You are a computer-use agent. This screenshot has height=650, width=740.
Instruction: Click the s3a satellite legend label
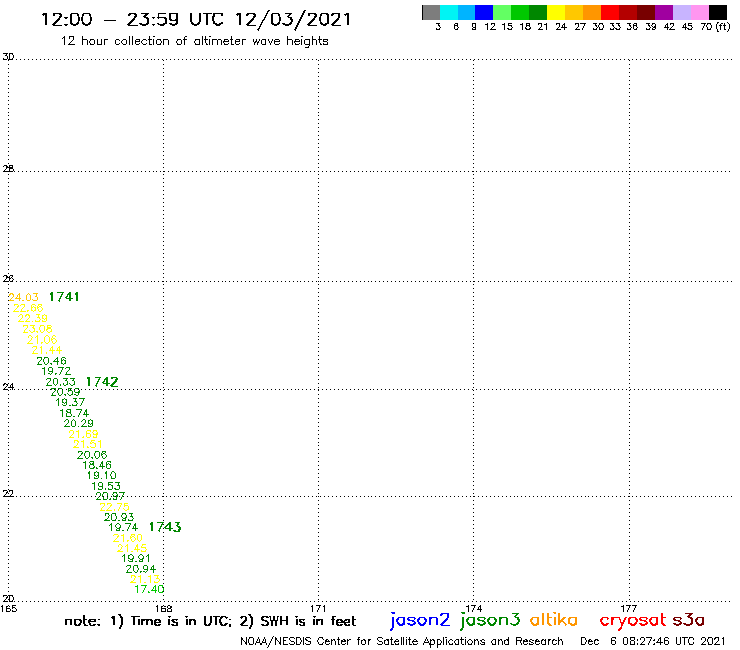688,620
